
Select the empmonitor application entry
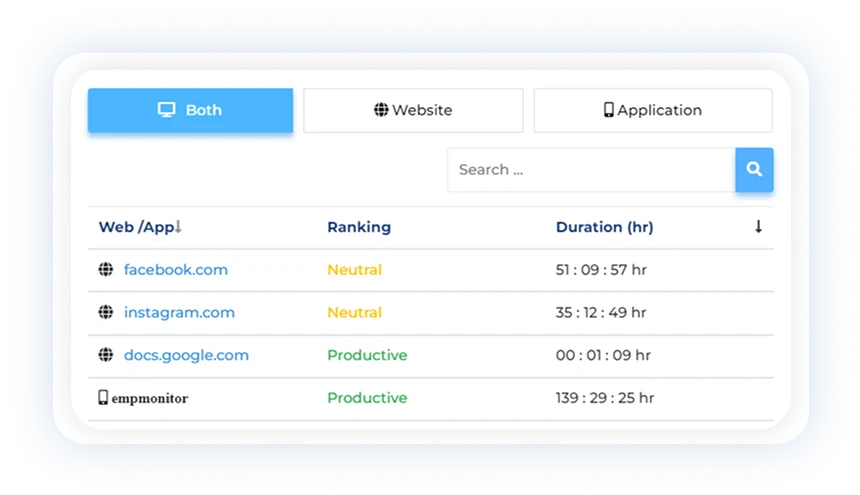click(x=150, y=398)
